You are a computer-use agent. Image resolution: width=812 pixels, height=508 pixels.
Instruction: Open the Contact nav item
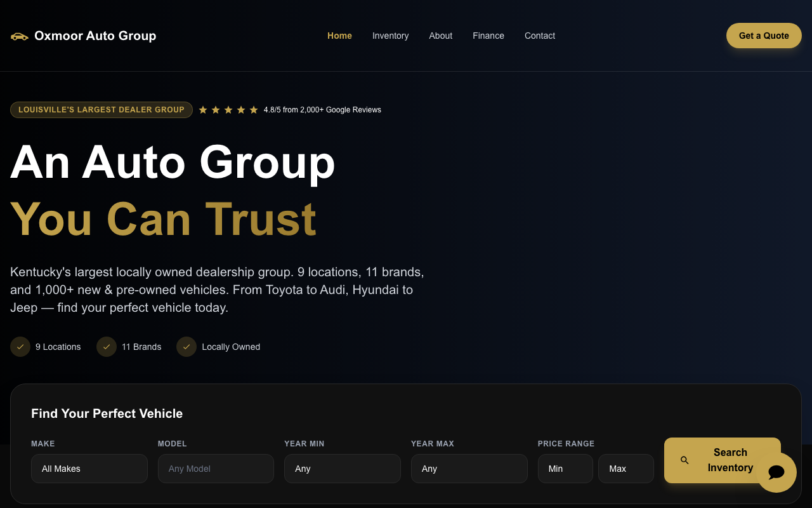540,36
